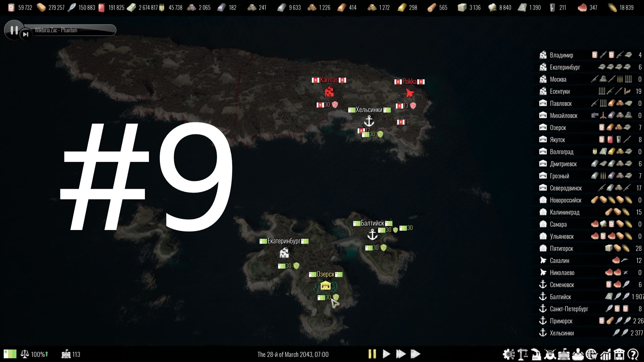
Task: Open the construction crane menu
Action: [x=523, y=354]
